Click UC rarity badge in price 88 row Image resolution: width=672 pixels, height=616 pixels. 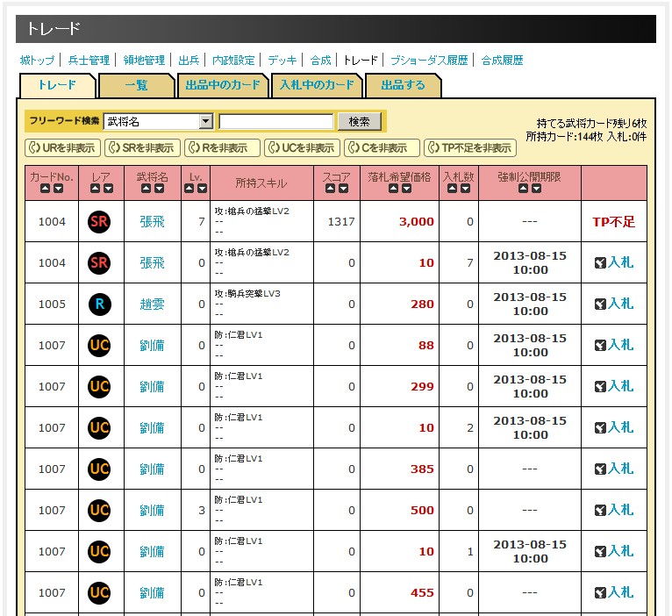[x=99, y=345]
